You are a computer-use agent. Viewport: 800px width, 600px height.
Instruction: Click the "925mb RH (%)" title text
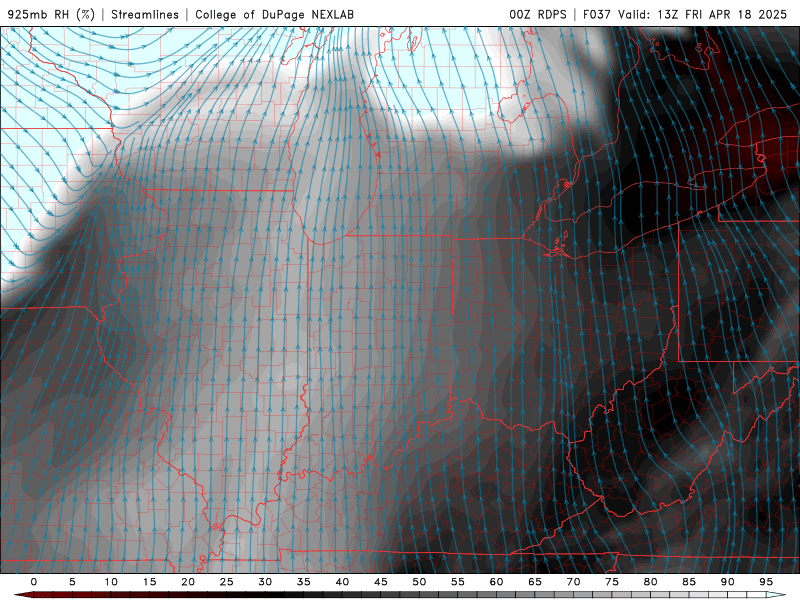click(x=52, y=15)
